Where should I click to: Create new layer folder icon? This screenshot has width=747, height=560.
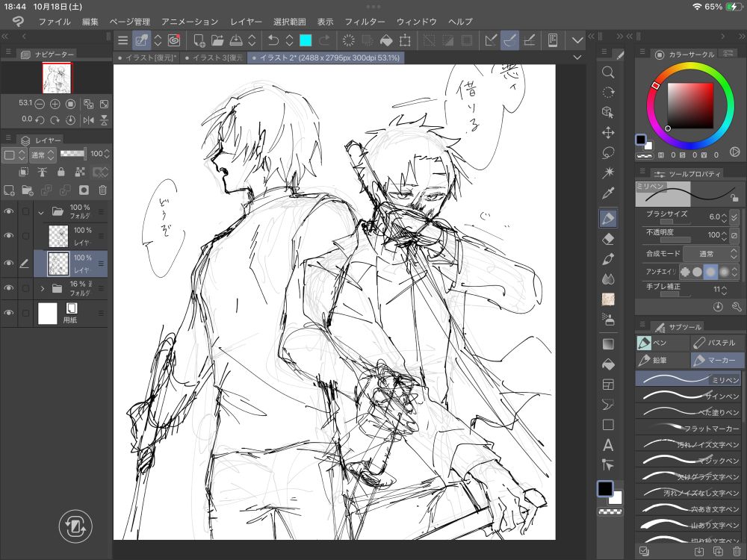(28, 190)
